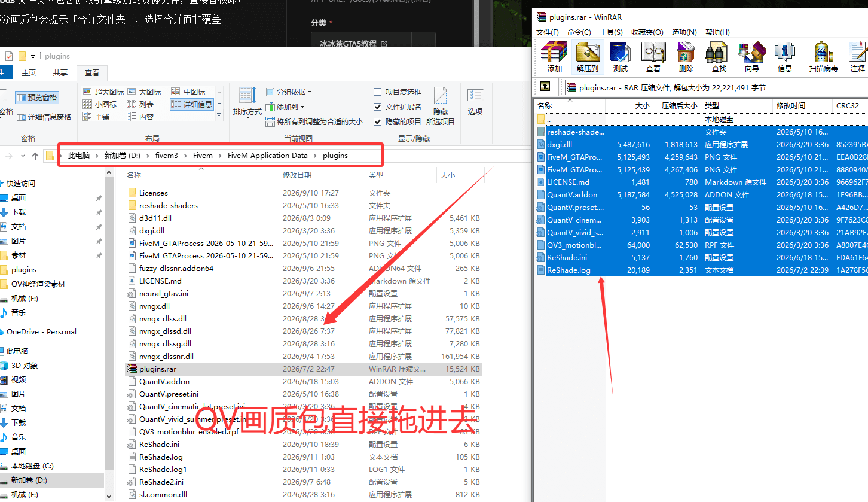Collapse the 此电脑 tree node

tap(2, 351)
